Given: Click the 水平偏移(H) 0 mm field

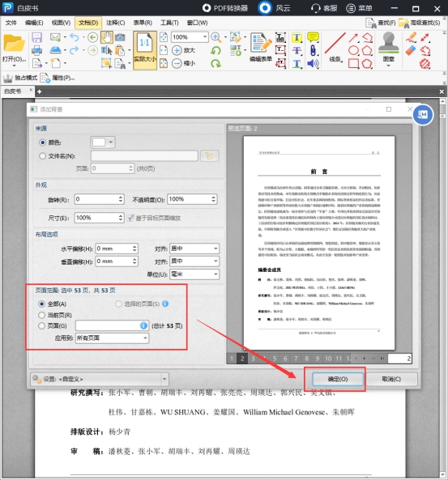Looking at the screenshot, I should click(117, 248).
